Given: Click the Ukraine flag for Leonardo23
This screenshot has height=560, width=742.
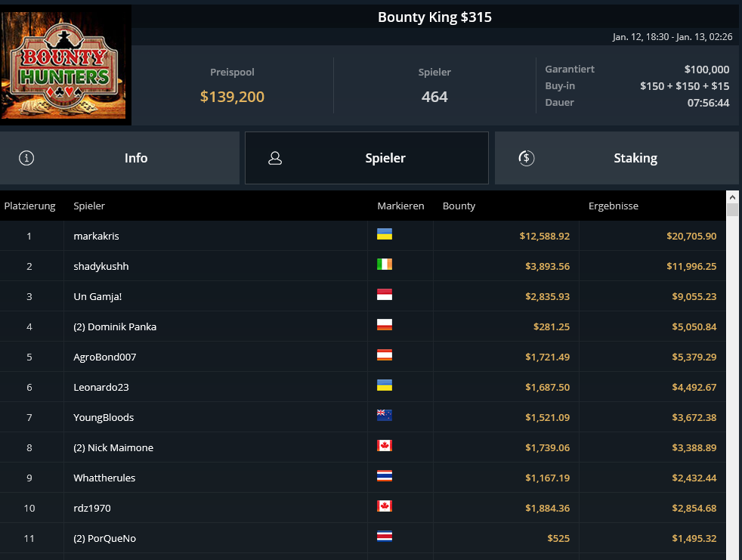Looking at the screenshot, I should click(x=385, y=385).
